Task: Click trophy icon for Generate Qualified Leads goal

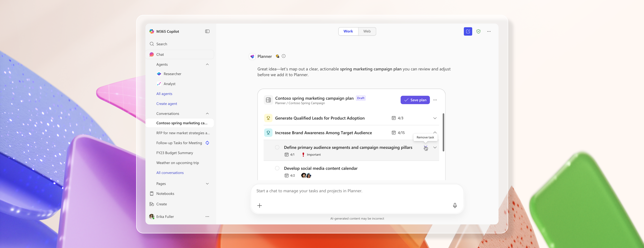Action: (x=268, y=118)
